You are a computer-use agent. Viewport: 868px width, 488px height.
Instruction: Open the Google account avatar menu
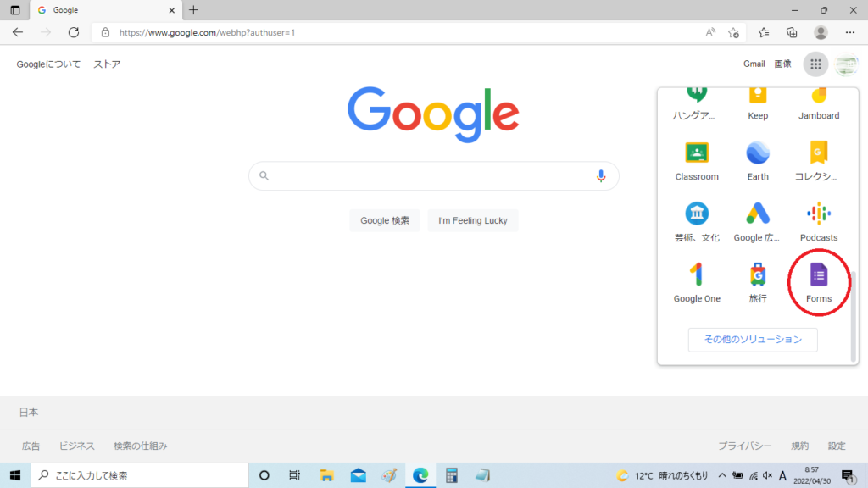[847, 64]
